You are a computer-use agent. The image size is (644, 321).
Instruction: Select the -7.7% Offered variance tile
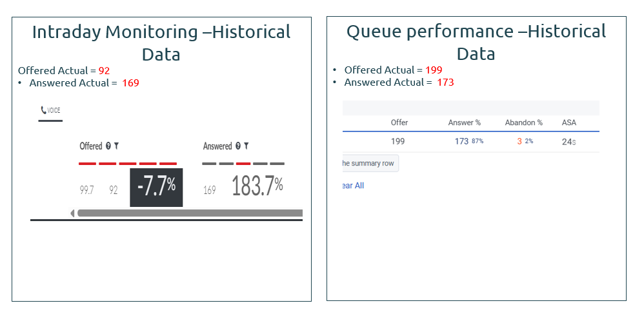156,187
